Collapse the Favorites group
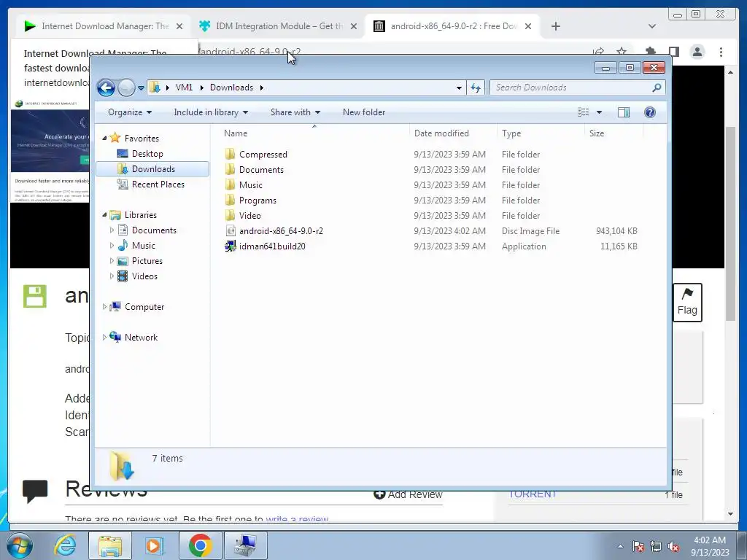Viewport: 747px width, 560px height. click(104, 138)
